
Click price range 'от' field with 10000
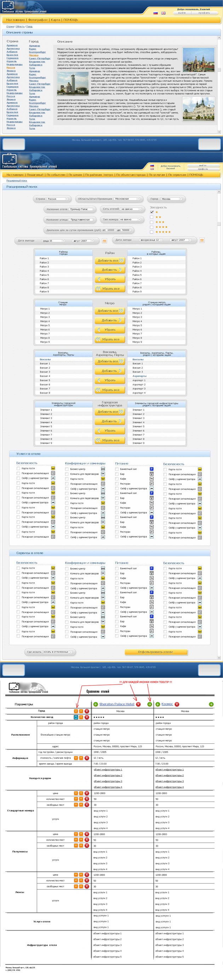pyautogui.click(x=111, y=230)
